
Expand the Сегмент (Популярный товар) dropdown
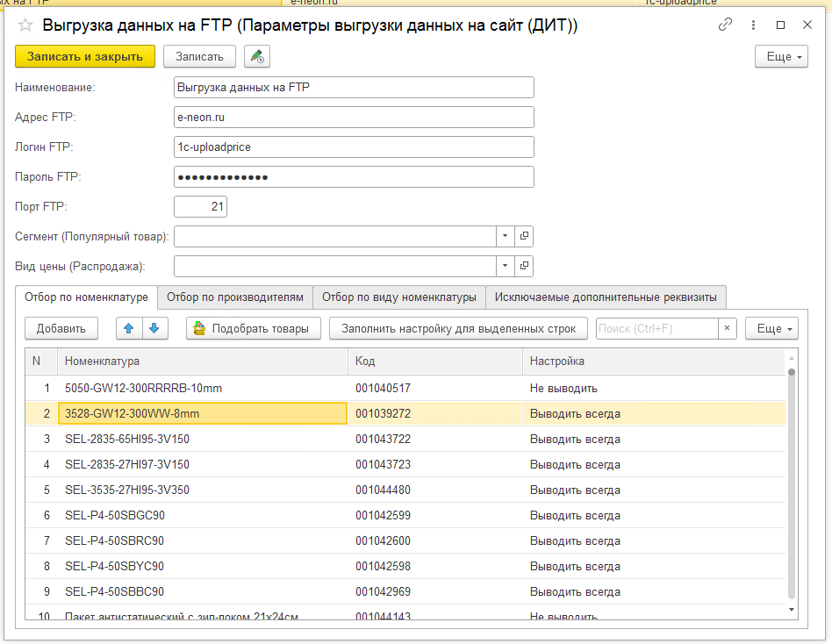(x=505, y=237)
